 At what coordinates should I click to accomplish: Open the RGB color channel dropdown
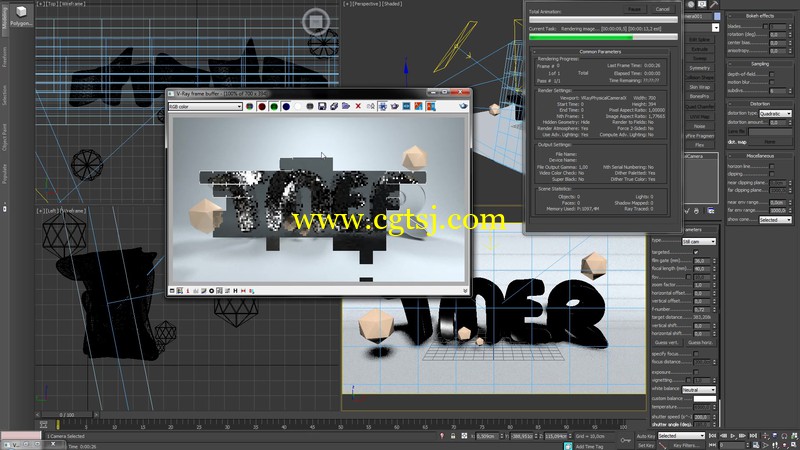206,106
